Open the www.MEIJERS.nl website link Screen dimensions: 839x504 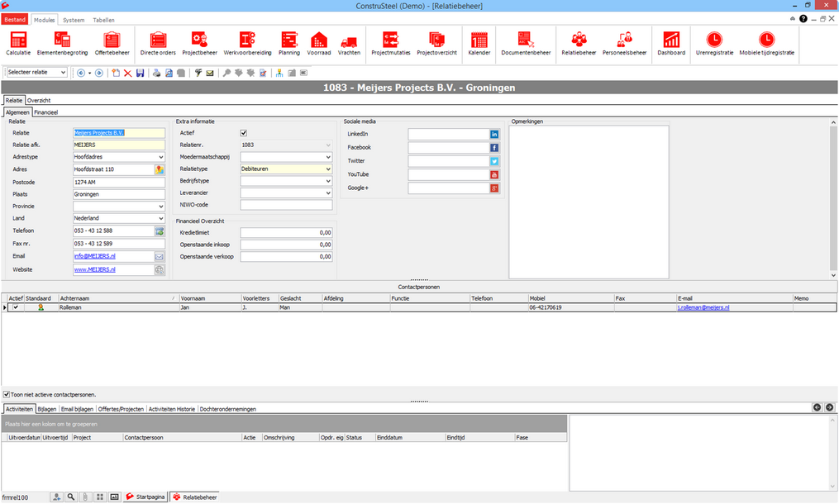click(95, 269)
